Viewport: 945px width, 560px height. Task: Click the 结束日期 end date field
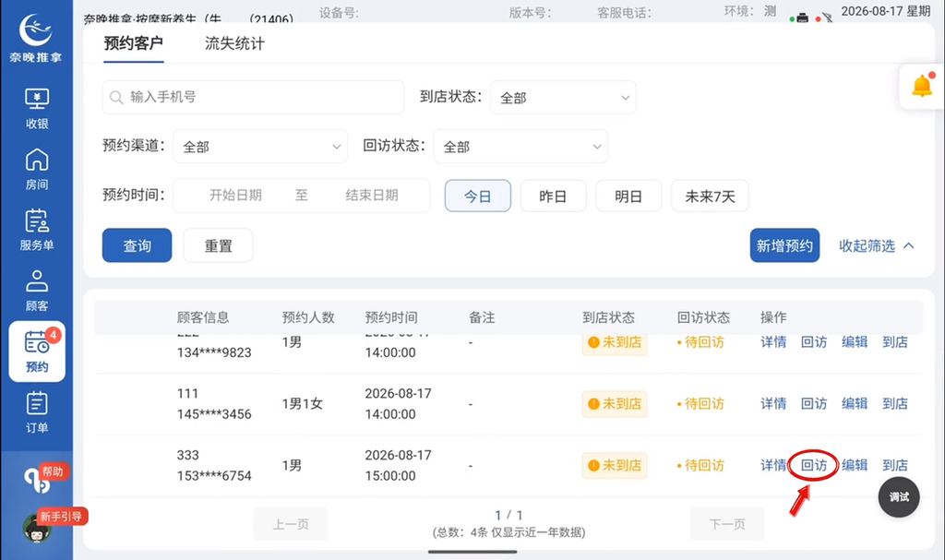click(x=372, y=196)
